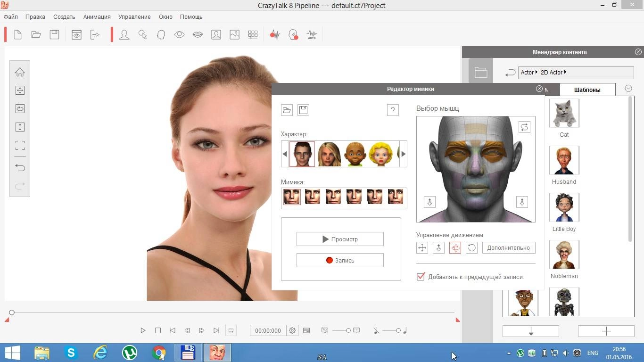Expand the 2D Actor path arrow
Screen dimensions: 644x362
point(565,72)
